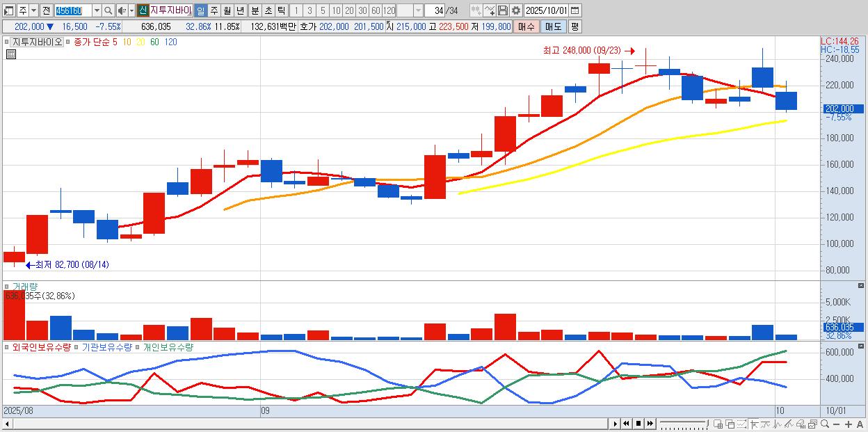868x432 pixels.
Task: Click the 매도 (sell) button
Action: [553, 26]
